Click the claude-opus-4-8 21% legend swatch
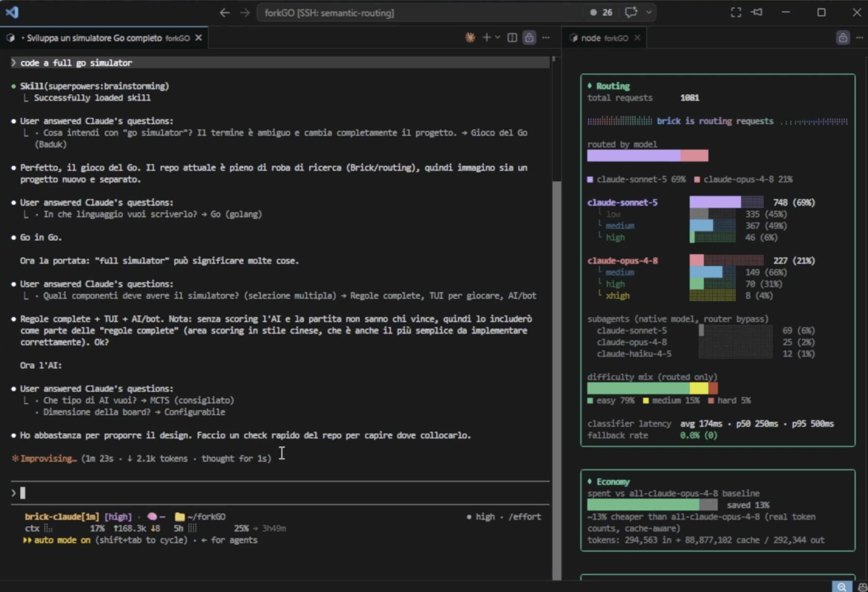Screen dimensions: 868x592 pyautogui.click(x=697, y=180)
